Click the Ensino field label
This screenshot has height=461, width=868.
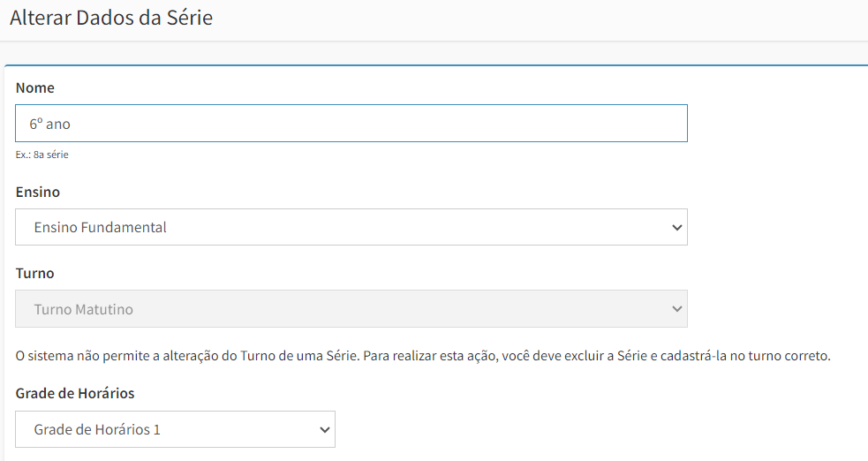[x=38, y=192]
